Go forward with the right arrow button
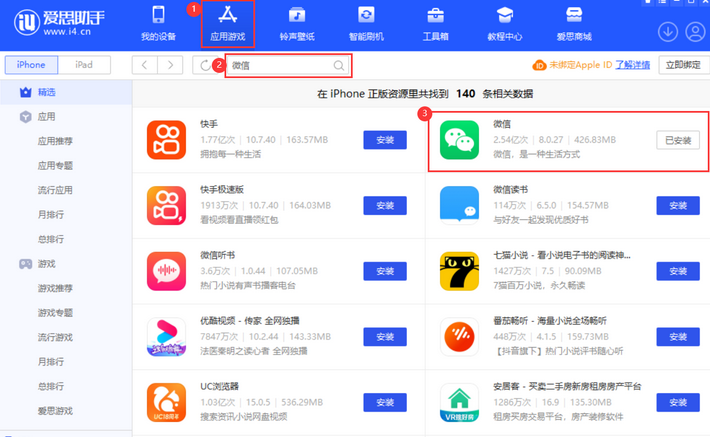The image size is (710, 437). click(x=170, y=65)
